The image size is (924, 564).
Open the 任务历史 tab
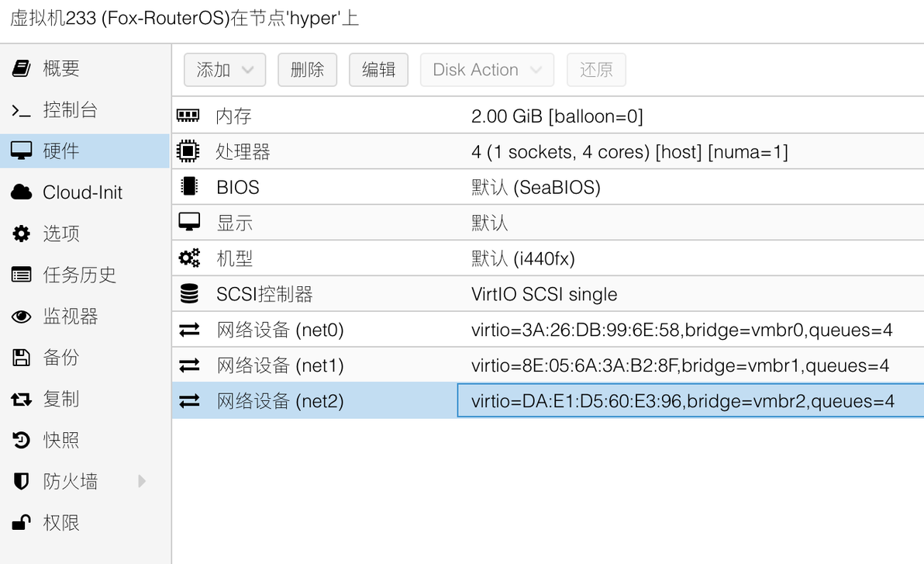click(x=79, y=275)
